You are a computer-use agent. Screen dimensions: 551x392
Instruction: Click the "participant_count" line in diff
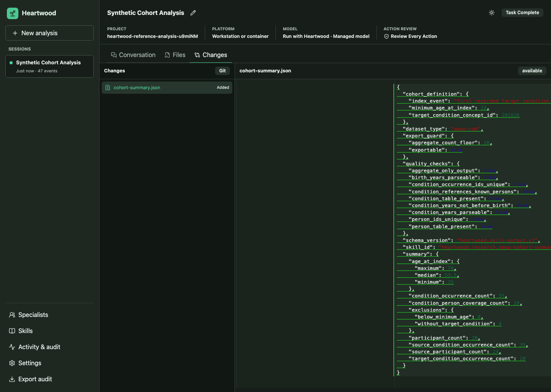439,338
